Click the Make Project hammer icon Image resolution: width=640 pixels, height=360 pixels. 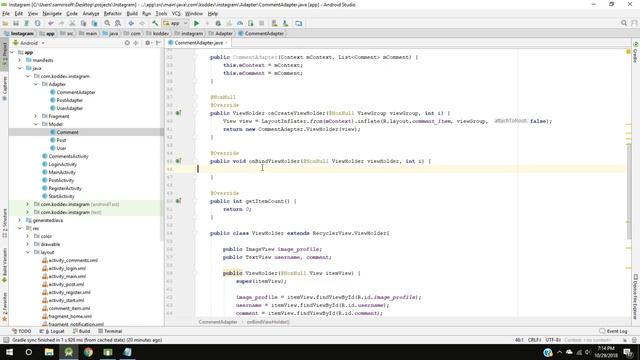click(x=155, y=23)
